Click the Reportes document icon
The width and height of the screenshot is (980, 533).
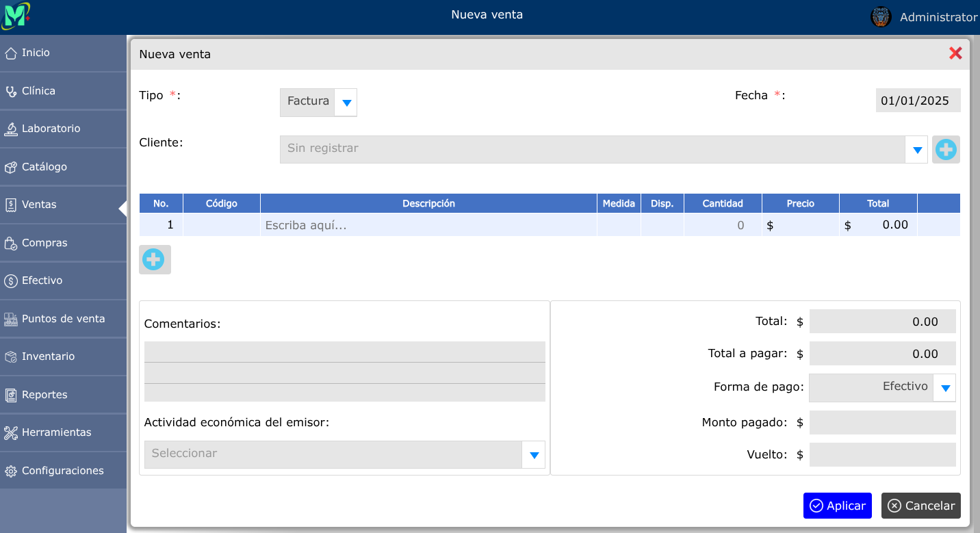(x=10, y=395)
